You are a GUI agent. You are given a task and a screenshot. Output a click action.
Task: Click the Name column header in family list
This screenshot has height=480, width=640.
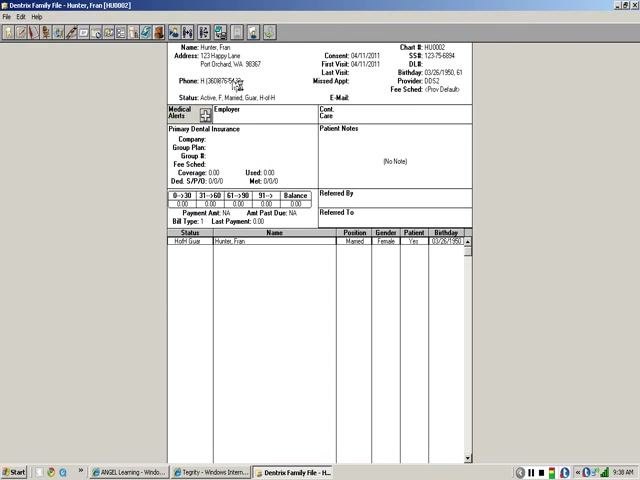pyautogui.click(x=275, y=233)
